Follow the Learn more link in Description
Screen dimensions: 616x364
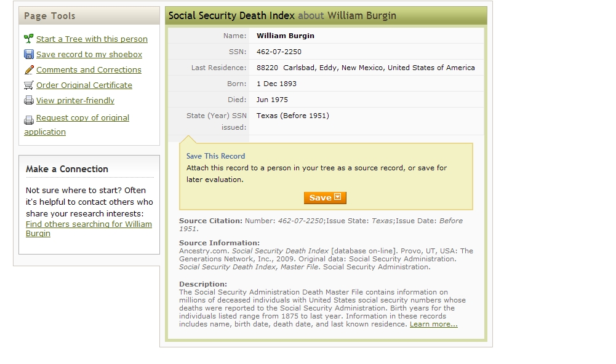point(433,324)
